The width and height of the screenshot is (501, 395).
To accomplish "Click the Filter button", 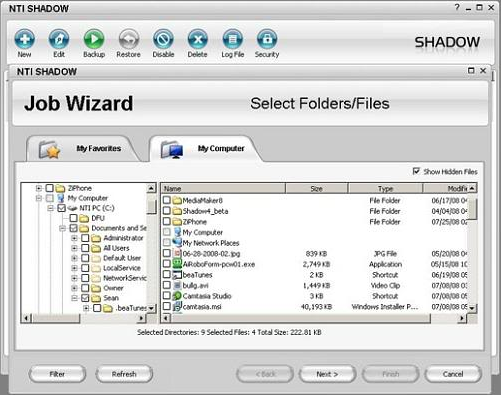I will pyautogui.click(x=57, y=374).
